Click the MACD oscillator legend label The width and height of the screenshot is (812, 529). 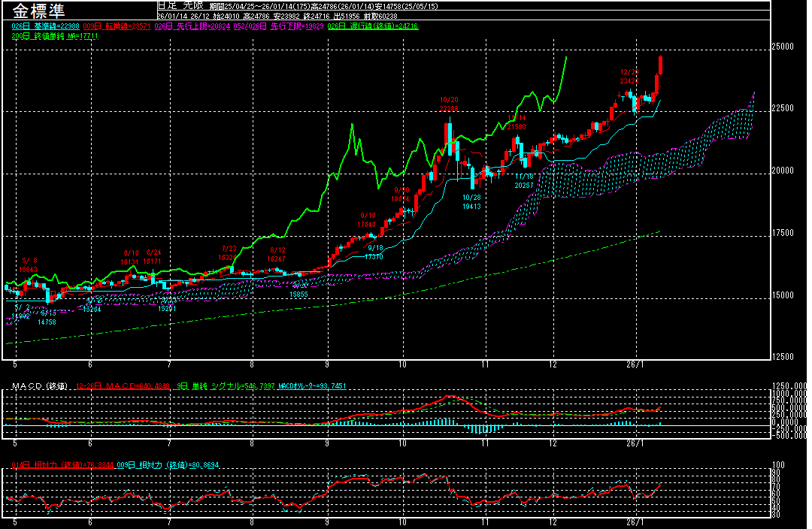coord(311,386)
